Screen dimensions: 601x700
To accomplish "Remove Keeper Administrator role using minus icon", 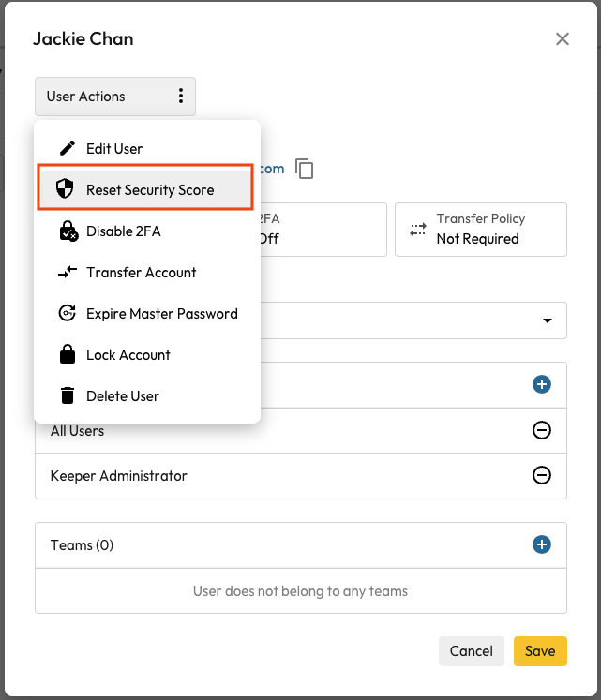I will coord(541,476).
